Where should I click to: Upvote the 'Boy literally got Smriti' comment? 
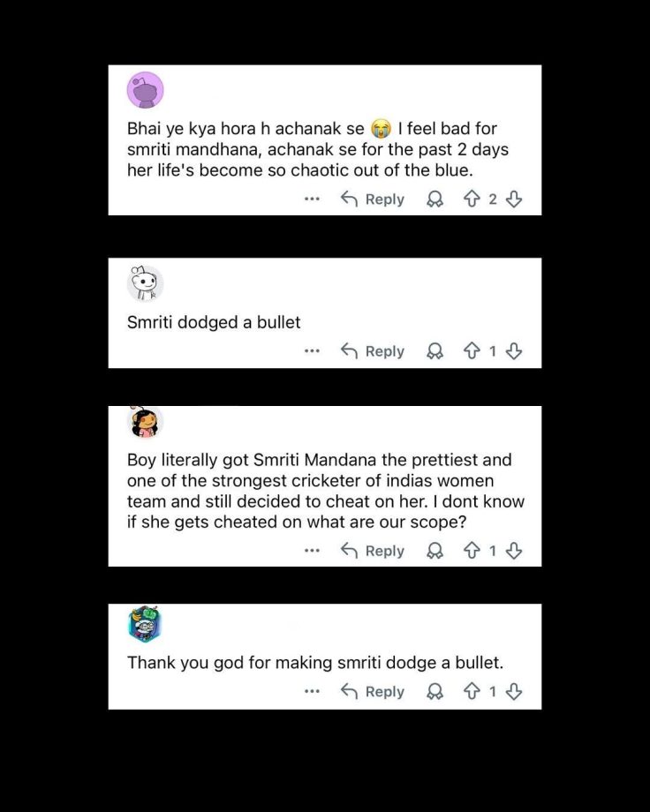coord(472,551)
